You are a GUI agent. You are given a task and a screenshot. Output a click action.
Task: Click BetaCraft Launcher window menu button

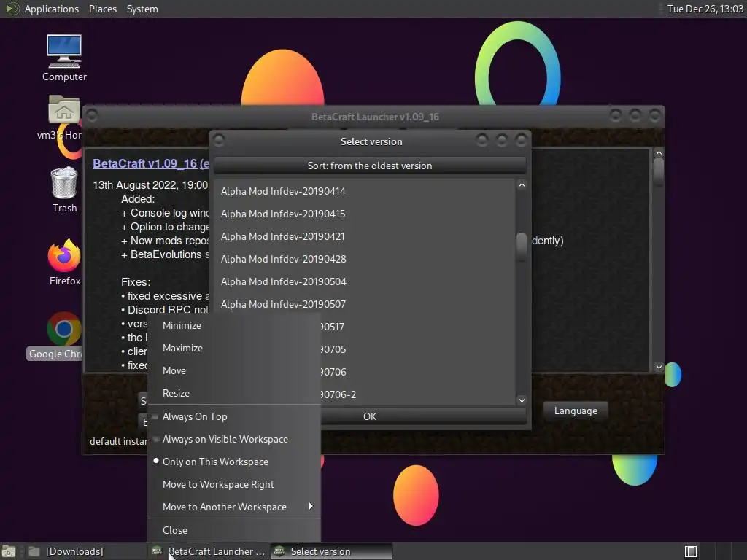[x=93, y=116]
